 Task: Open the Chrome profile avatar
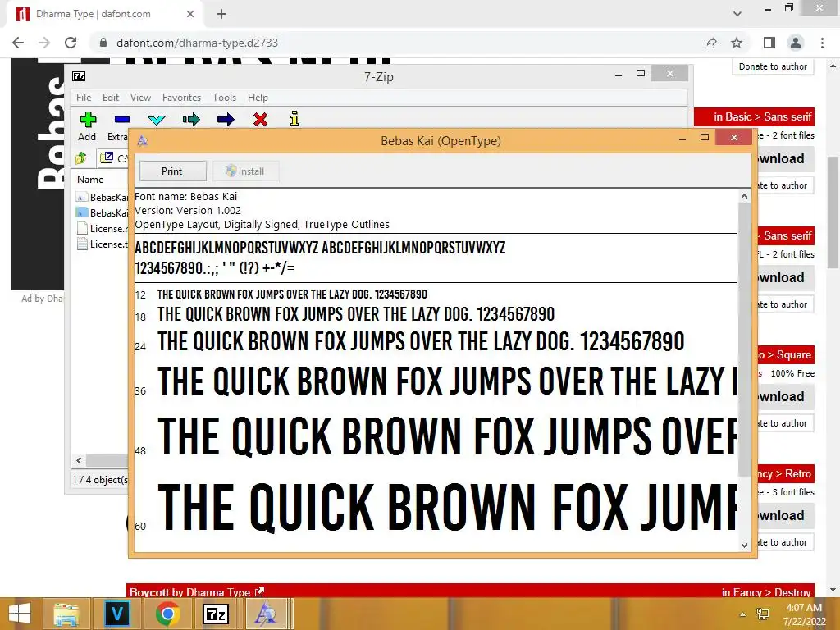(796, 43)
